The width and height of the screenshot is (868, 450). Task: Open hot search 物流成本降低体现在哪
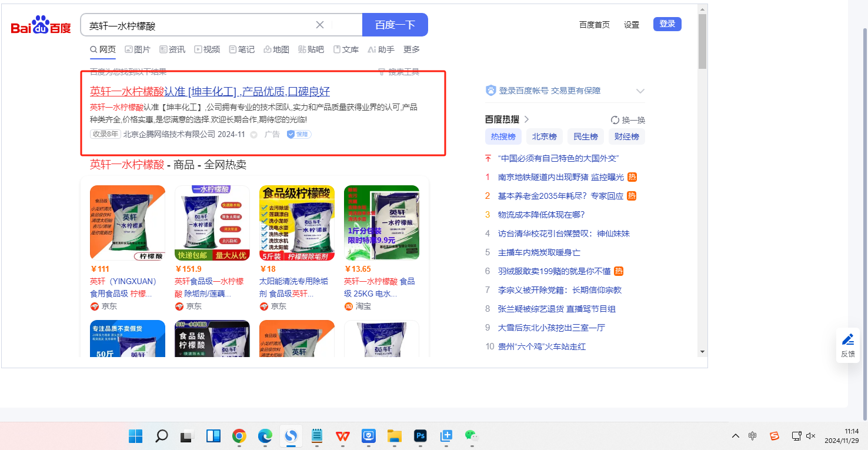541,215
